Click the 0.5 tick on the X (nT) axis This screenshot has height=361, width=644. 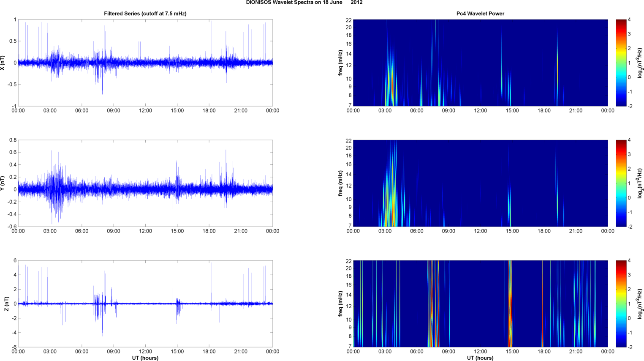click(13, 41)
